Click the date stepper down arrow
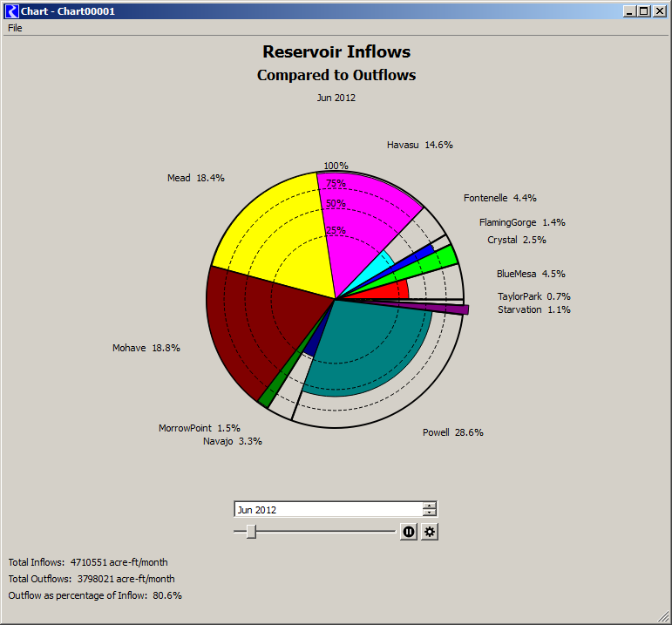 (x=429, y=513)
